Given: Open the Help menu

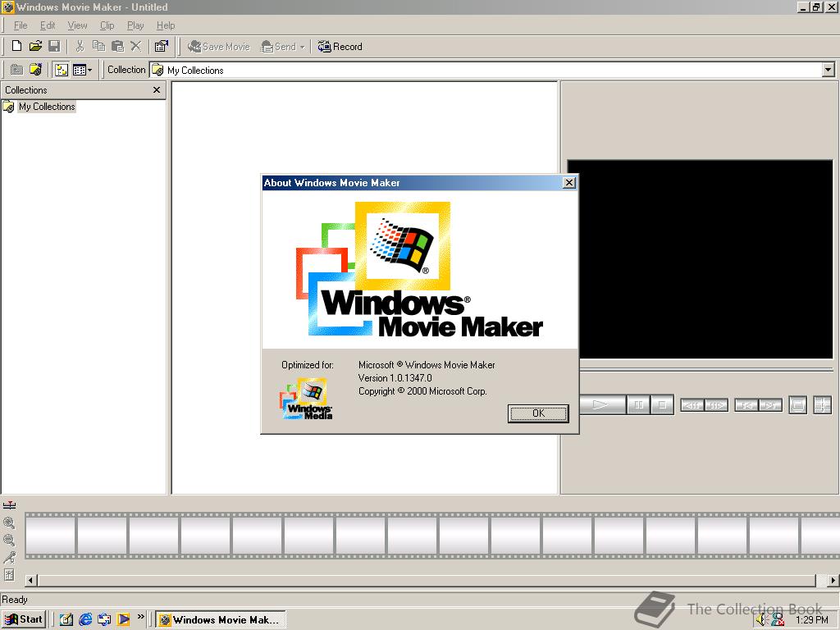Looking at the screenshot, I should click(x=166, y=25).
